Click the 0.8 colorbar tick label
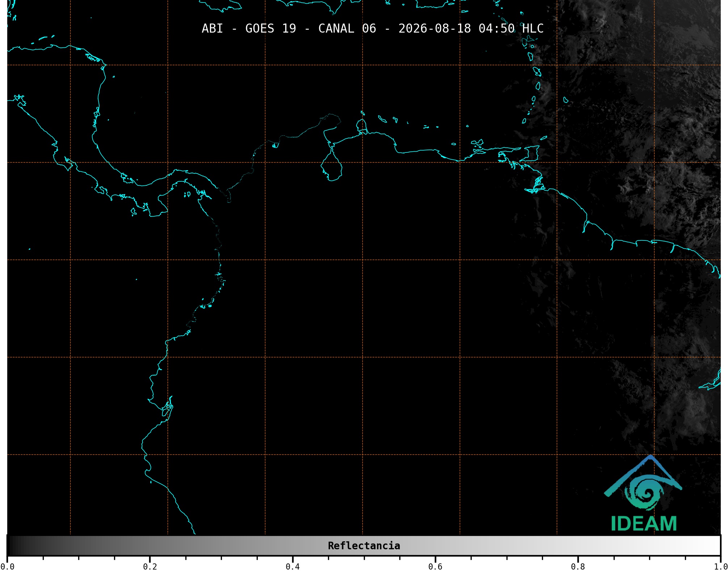Viewport: 728px width, 571px height. click(578, 567)
